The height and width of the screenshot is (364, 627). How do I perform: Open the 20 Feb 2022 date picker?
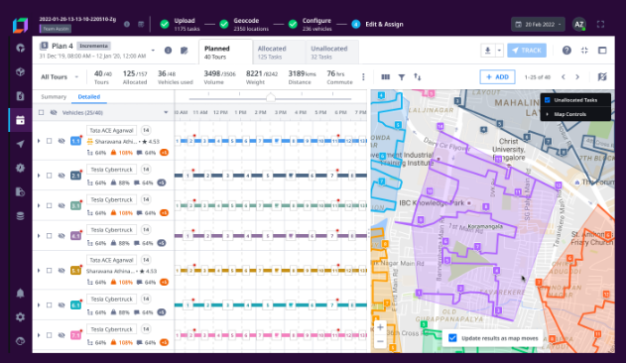pos(538,25)
